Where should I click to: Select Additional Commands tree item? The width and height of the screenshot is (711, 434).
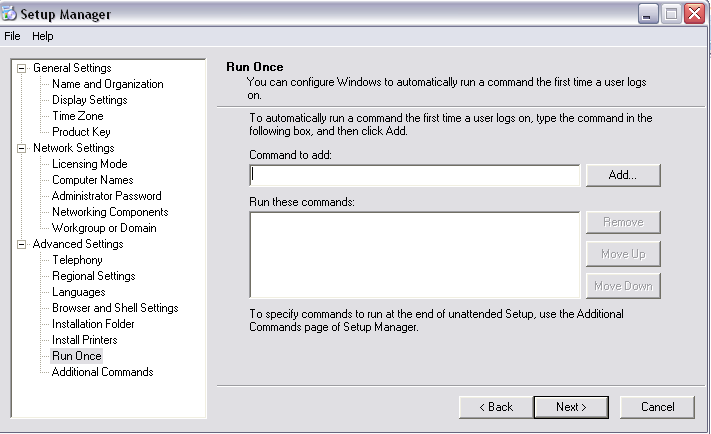pyautogui.click(x=102, y=372)
